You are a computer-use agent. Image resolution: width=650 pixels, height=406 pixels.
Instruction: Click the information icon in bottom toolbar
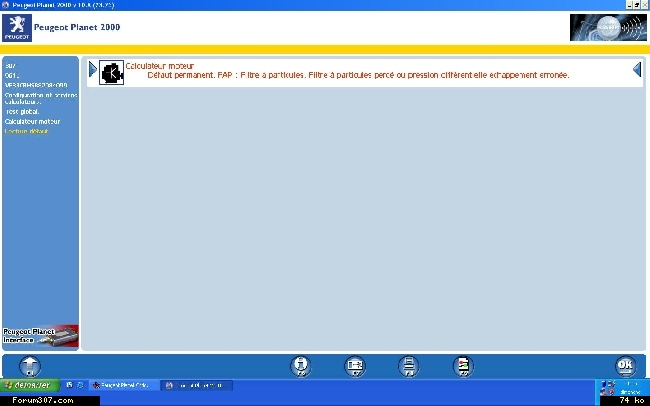(299, 365)
